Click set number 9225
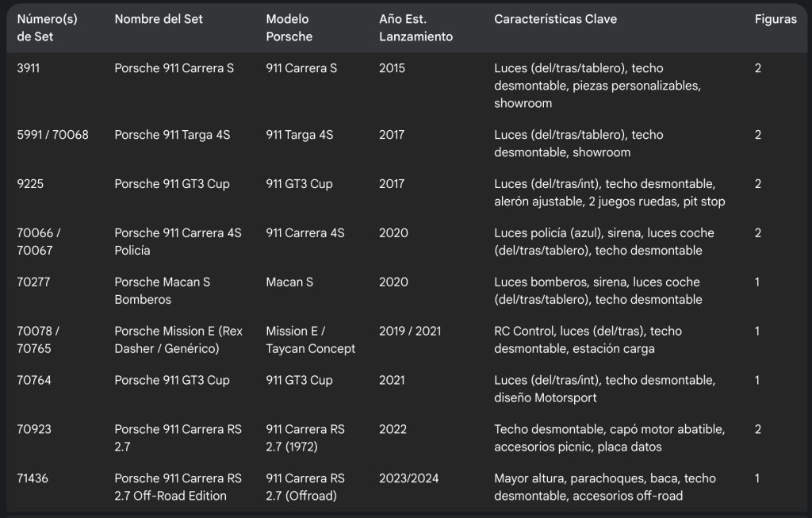 tap(30, 184)
